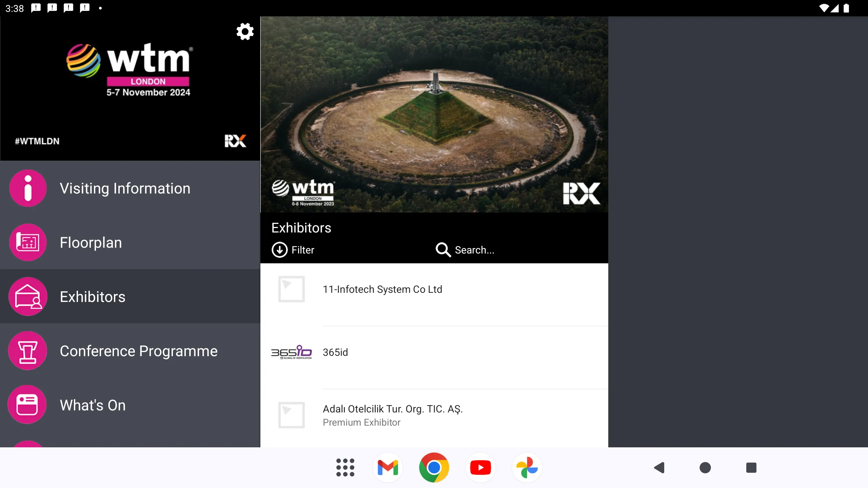The image size is (868, 488).
Task: Toggle the exhibitor list Filter option
Action: point(293,250)
